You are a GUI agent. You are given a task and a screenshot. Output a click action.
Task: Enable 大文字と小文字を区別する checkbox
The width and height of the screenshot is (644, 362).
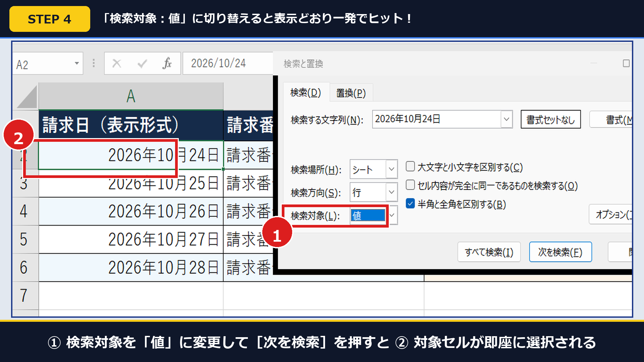pos(410,166)
